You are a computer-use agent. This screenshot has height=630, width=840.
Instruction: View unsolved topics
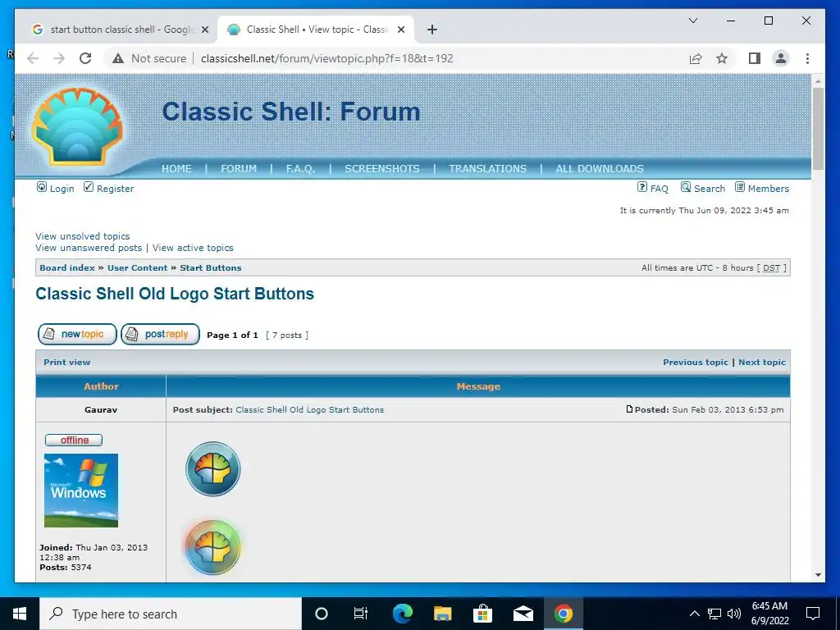tap(83, 236)
